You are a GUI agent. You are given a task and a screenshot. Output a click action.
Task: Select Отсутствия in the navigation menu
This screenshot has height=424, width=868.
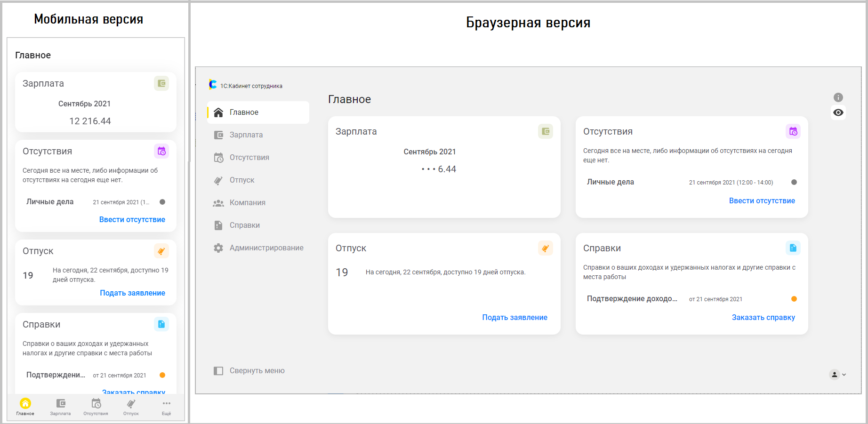tap(249, 157)
